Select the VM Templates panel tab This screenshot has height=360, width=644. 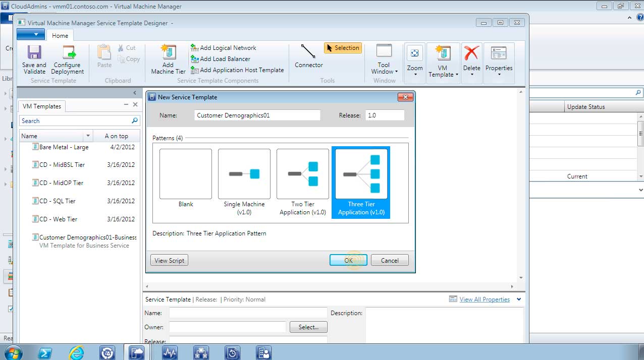pos(42,106)
